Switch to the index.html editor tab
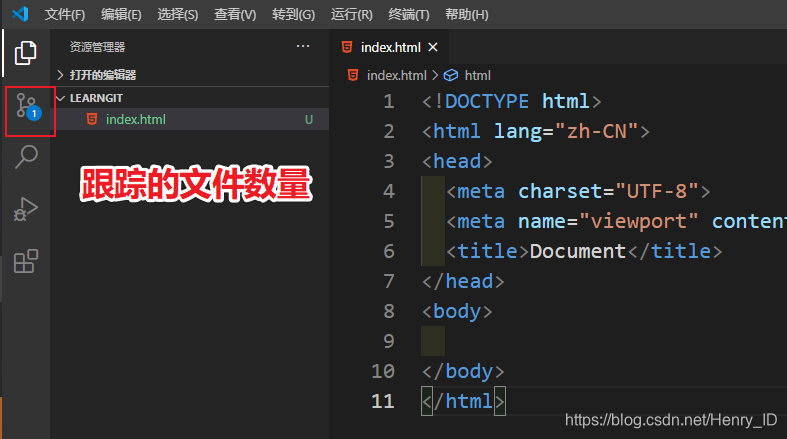 coord(390,47)
